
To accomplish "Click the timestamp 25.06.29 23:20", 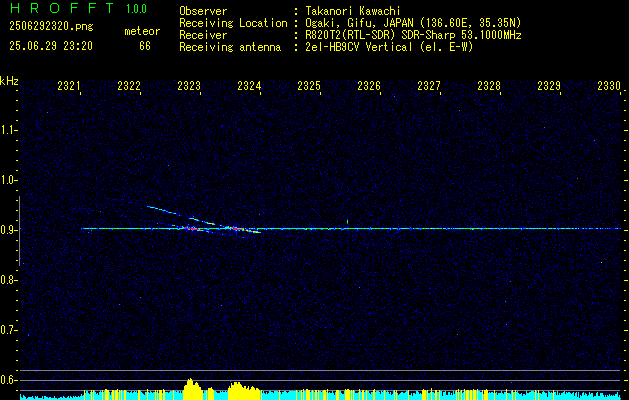I will 51,46.
